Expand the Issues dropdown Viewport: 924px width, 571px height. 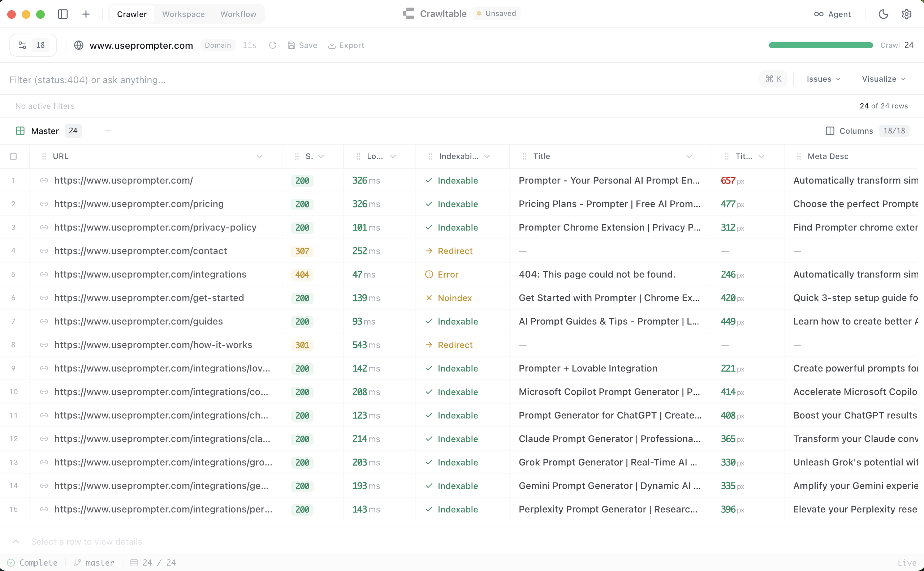pyautogui.click(x=823, y=79)
